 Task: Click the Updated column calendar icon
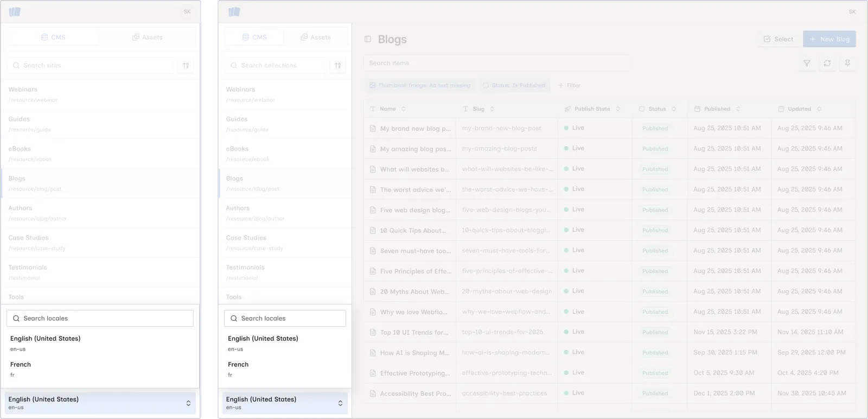tap(781, 109)
